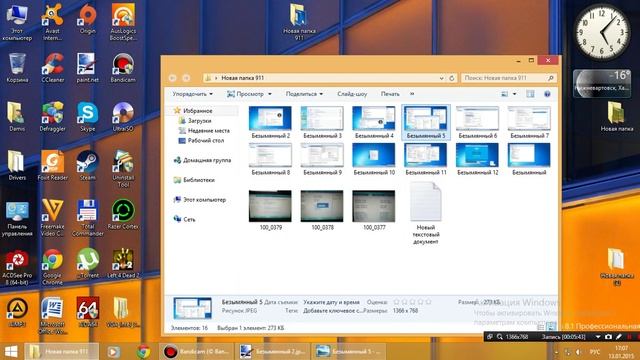Open the paint.net desktop shortcut

click(87, 68)
